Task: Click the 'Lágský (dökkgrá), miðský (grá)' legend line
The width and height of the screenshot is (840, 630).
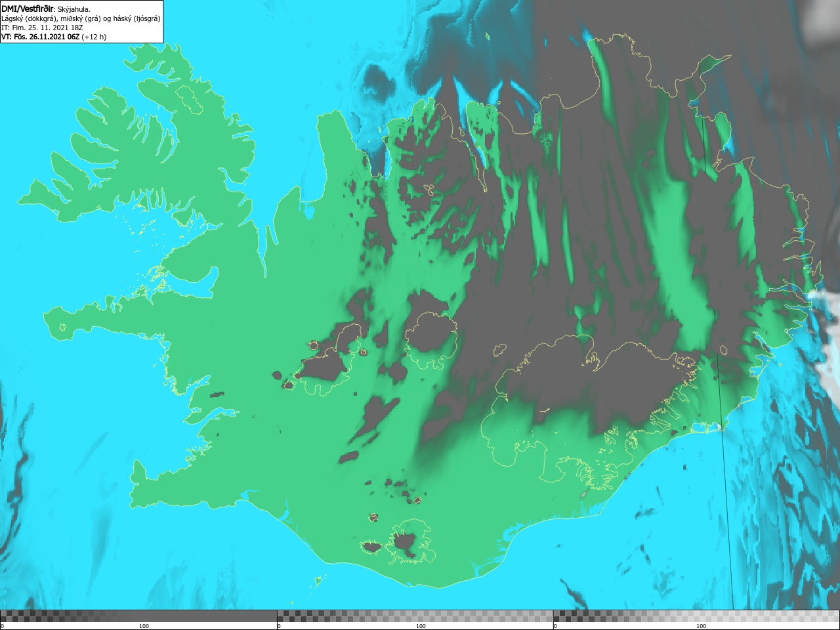Action: (x=81, y=18)
